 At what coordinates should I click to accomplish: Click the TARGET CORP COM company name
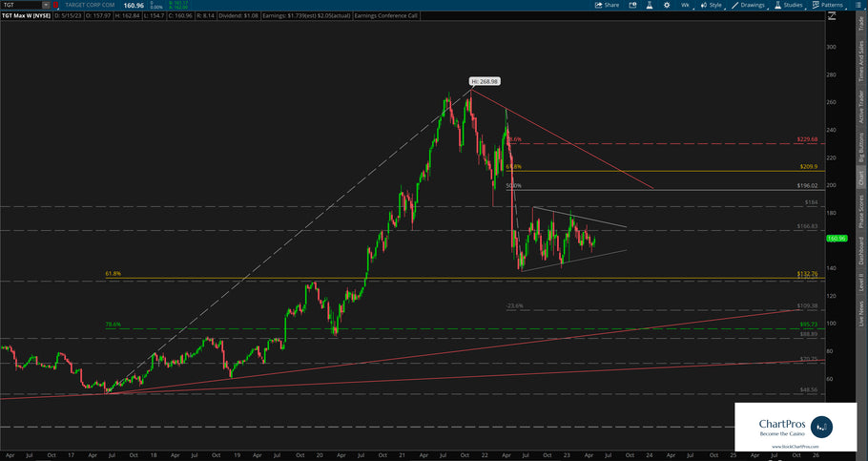[x=90, y=5]
